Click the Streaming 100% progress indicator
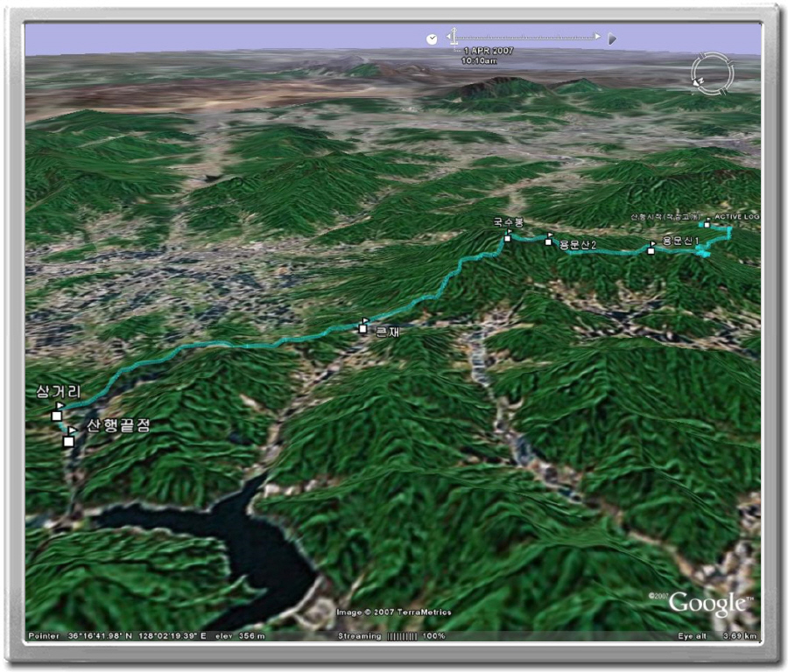Screen dimensions: 788x672 pyautogui.click(x=391, y=636)
